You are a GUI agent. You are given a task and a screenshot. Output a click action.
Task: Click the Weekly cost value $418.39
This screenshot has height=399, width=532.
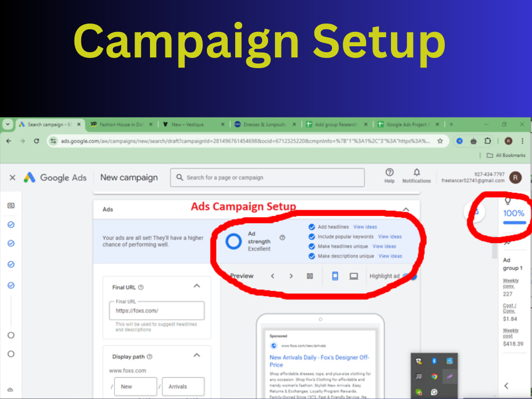tap(513, 344)
